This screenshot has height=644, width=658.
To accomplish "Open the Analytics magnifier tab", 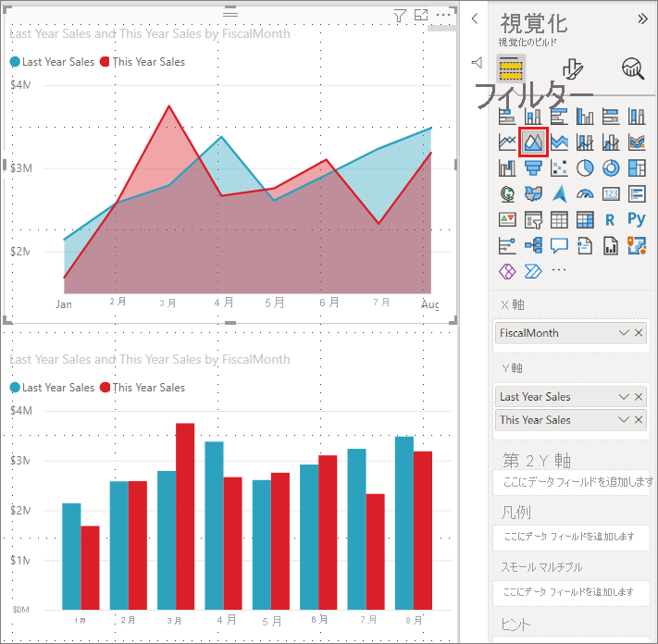I will [x=633, y=68].
